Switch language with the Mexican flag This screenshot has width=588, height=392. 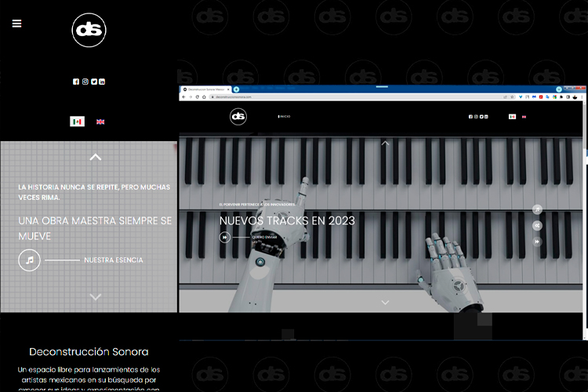pyautogui.click(x=77, y=122)
